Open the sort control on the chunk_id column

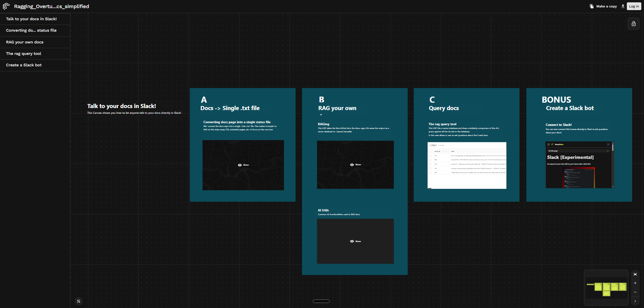point(444,151)
